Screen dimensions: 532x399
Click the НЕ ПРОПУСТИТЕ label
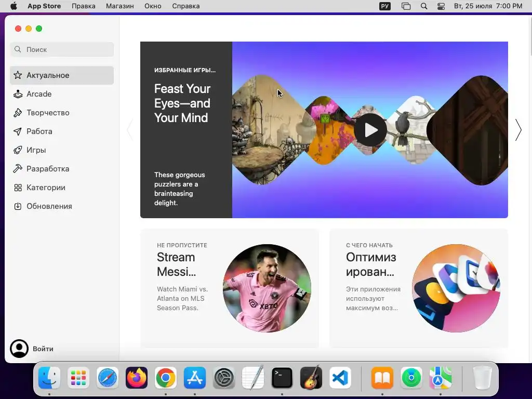(182, 245)
